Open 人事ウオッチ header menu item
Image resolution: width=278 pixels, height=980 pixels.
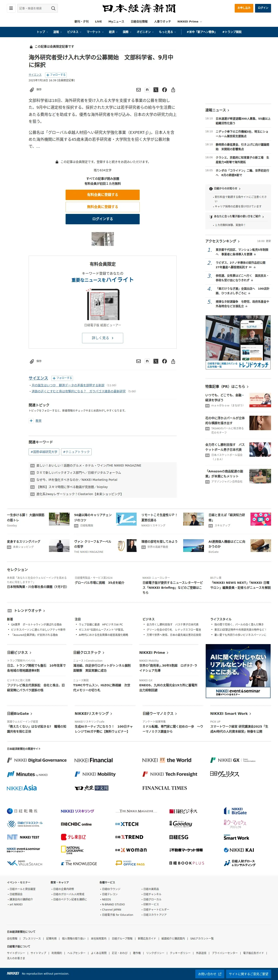coord(163,22)
